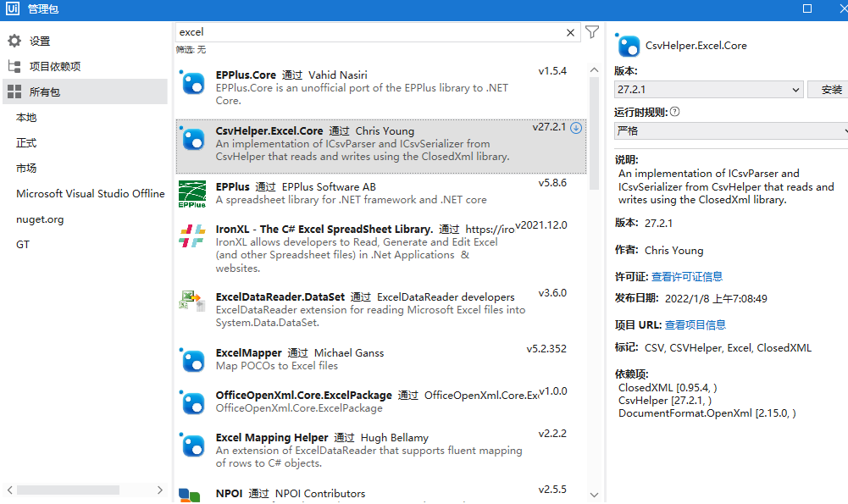Viewport: 848px width, 504px height.
Task: Open the 运行时规则 严格 dropdown
Action: click(731, 130)
